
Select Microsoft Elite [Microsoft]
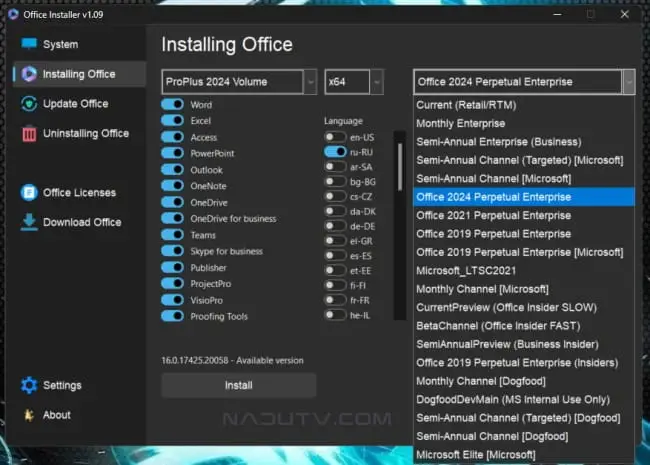click(x=524, y=455)
